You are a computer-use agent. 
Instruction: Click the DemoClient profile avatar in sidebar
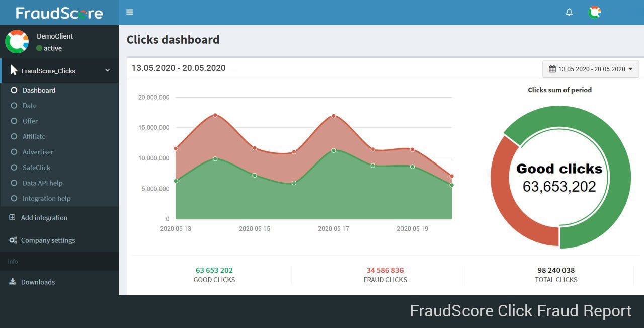tap(17, 42)
